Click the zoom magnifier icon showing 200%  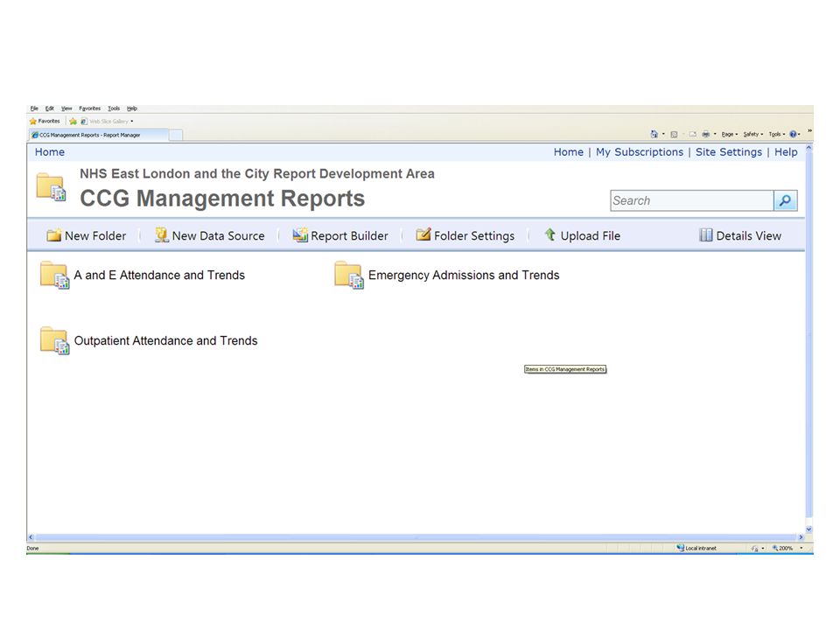(774, 548)
